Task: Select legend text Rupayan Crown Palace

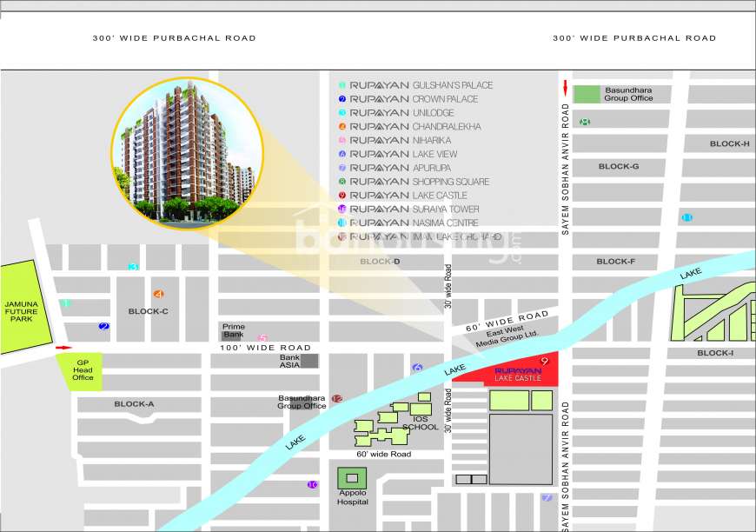Action: (414, 99)
